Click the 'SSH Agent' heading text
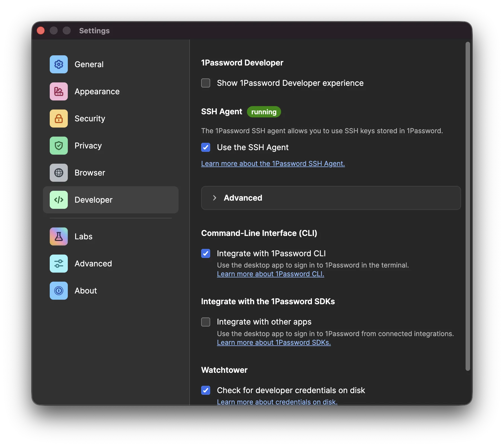504x447 pixels. (221, 112)
